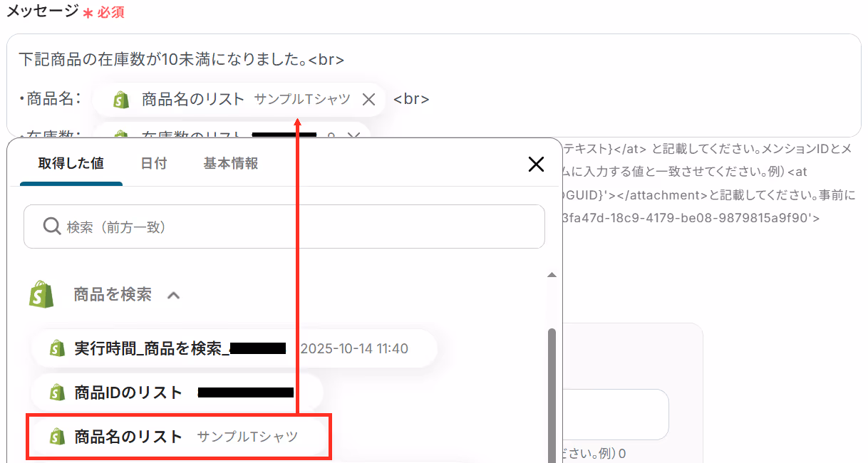The image size is (868, 463).
Task: Click the magnifier icon in search box
Action: (51, 227)
